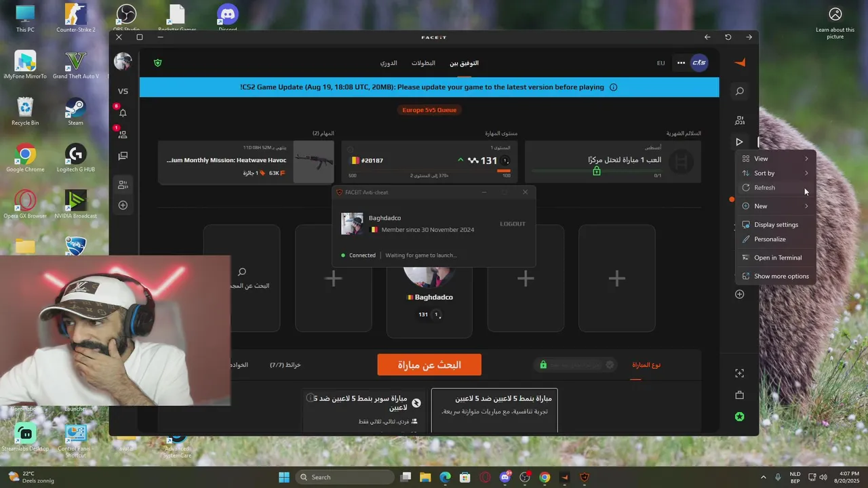Click the circled plus icon in right sidebar
Viewport: 868px width, 488px height.
coord(740,294)
